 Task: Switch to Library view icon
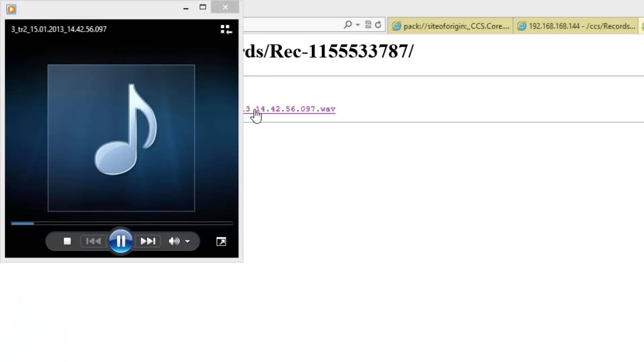point(226,30)
